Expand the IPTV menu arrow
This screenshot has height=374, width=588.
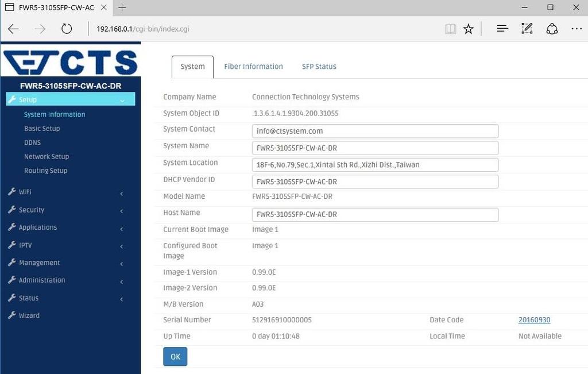[x=122, y=246]
